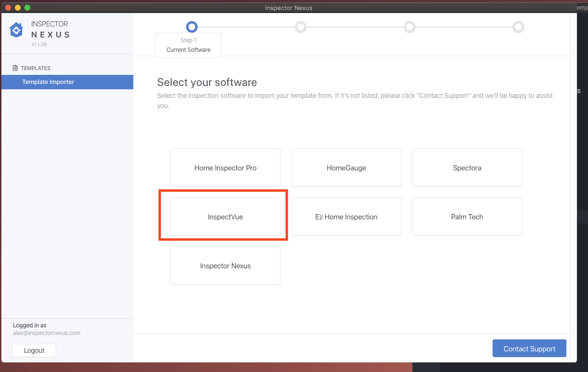Choose the Ez Home Inspection option

[346, 217]
